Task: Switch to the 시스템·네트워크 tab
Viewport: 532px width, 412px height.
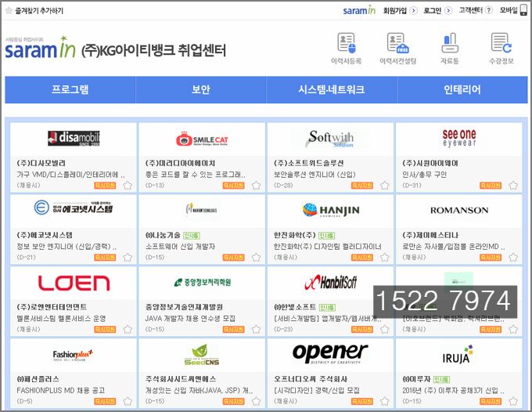Action: (x=332, y=89)
